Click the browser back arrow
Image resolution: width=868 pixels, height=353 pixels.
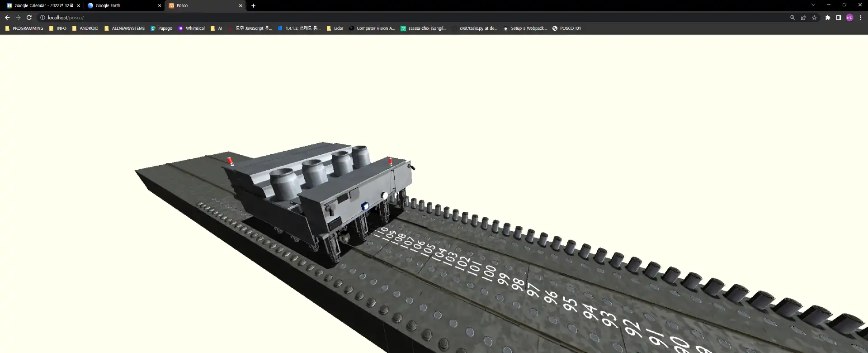[x=7, y=18]
